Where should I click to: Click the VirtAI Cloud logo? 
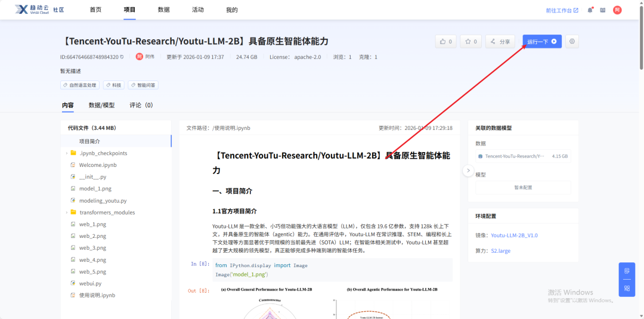coord(32,10)
